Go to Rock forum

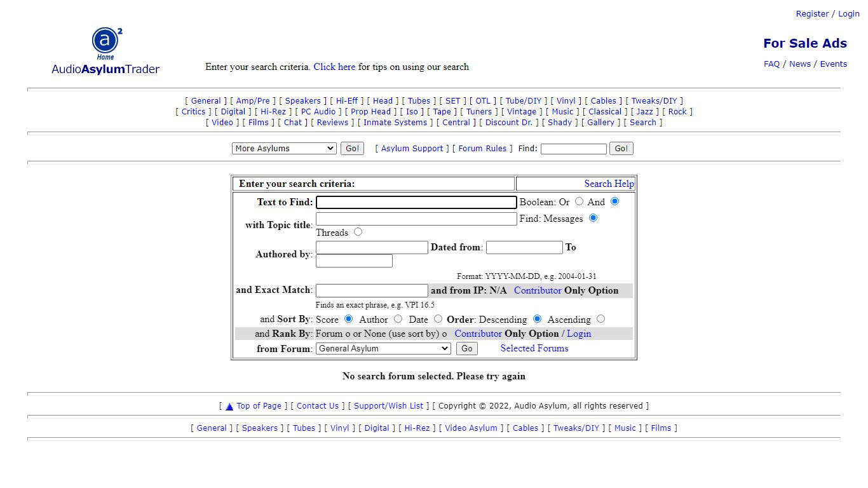click(677, 111)
